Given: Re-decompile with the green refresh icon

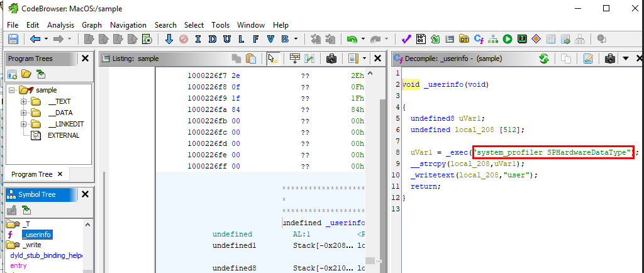Looking at the screenshot, I should point(544,58).
